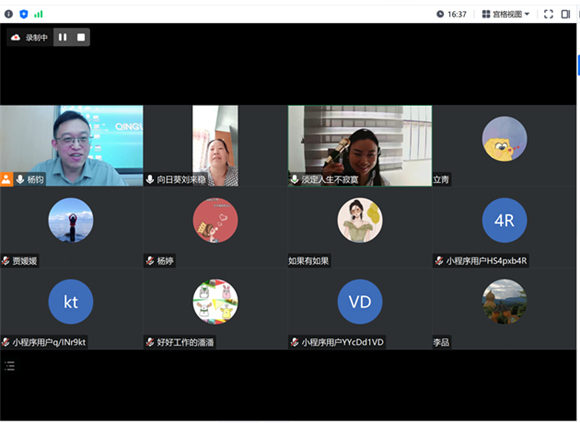Click the 如果有如果 name label
This screenshot has height=423, width=580.
[308, 261]
